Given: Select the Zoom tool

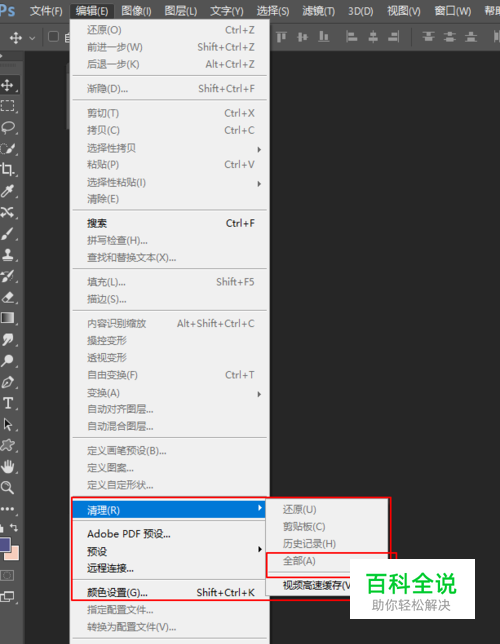Looking at the screenshot, I should point(7,488).
